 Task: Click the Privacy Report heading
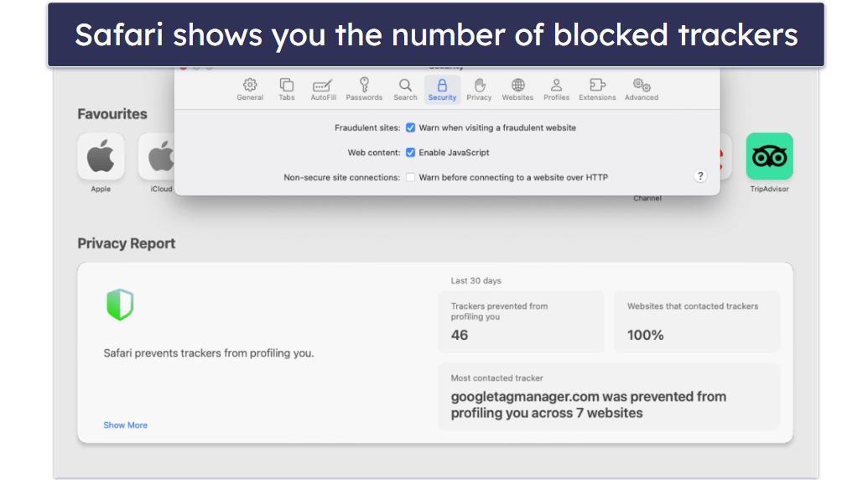(x=126, y=243)
